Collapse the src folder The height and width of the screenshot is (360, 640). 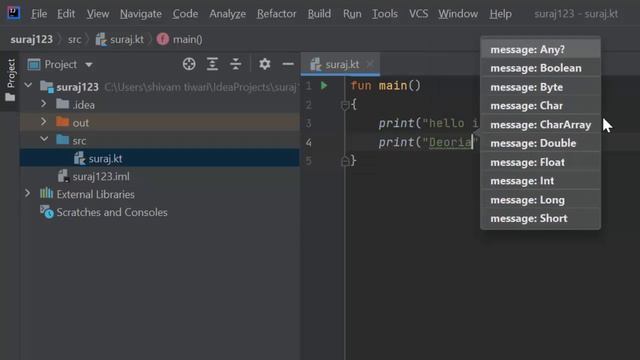click(44, 140)
